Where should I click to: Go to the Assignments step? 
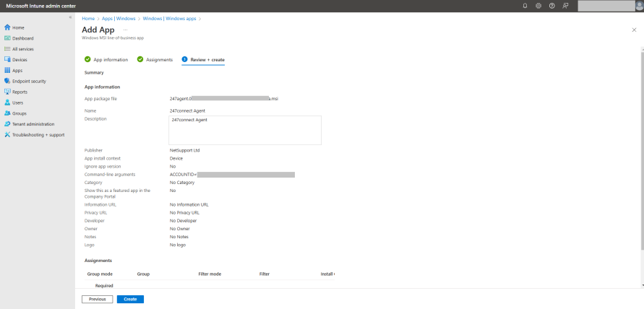pyautogui.click(x=155, y=59)
